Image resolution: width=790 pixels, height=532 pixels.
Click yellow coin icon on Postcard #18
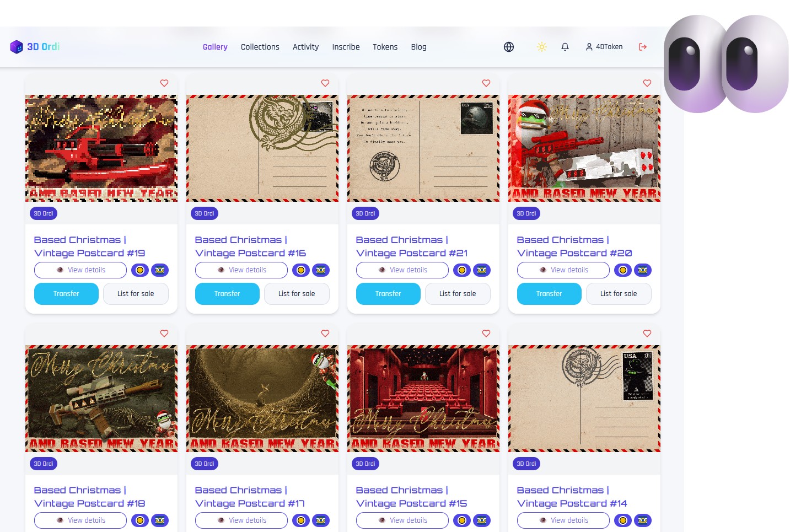point(140,520)
